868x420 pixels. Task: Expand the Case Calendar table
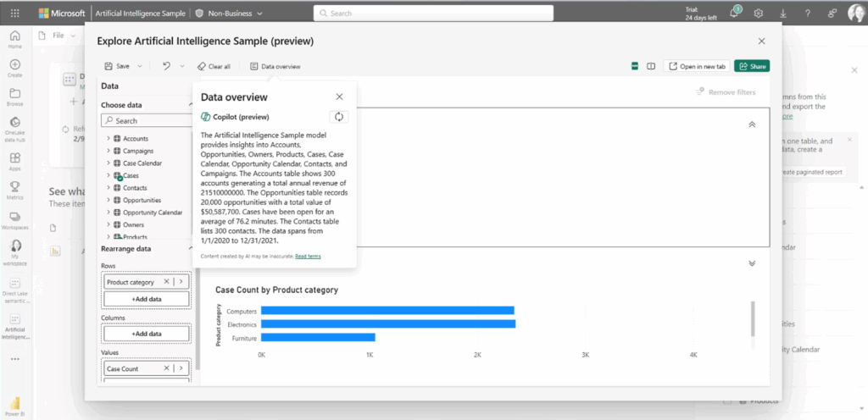click(108, 163)
